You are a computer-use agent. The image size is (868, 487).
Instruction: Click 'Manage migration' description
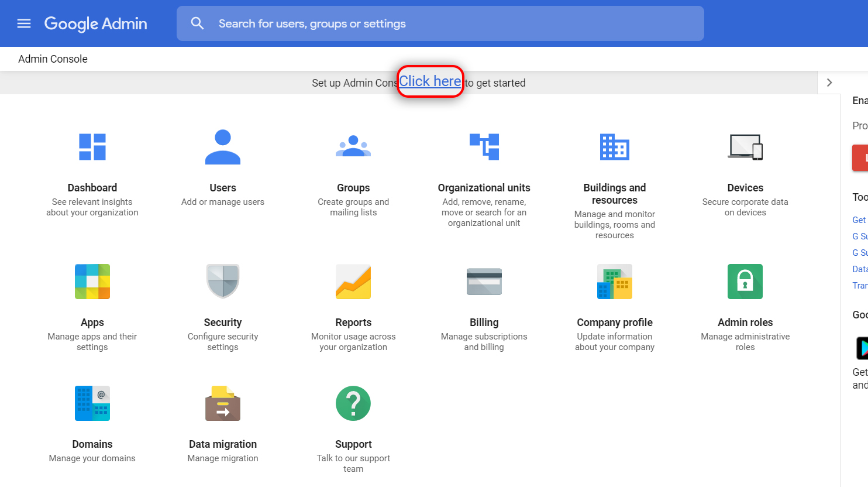[x=223, y=458]
